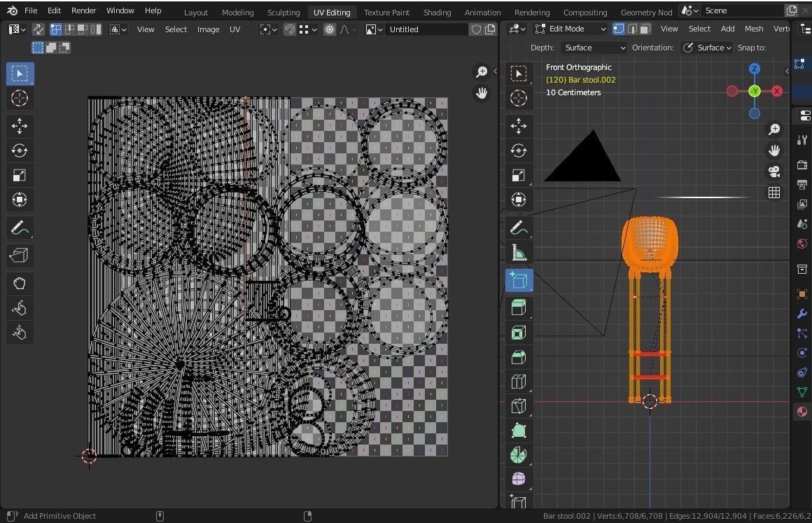
Task: Open the Mesh menu in the 3D viewport header
Action: [x=754, y=29]
